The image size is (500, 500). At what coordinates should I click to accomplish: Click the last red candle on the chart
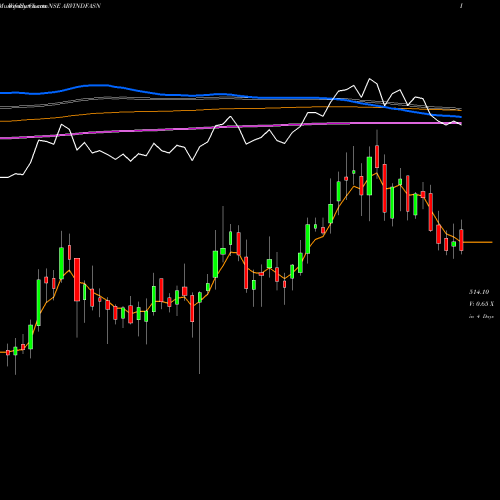(x=461, y=240)
